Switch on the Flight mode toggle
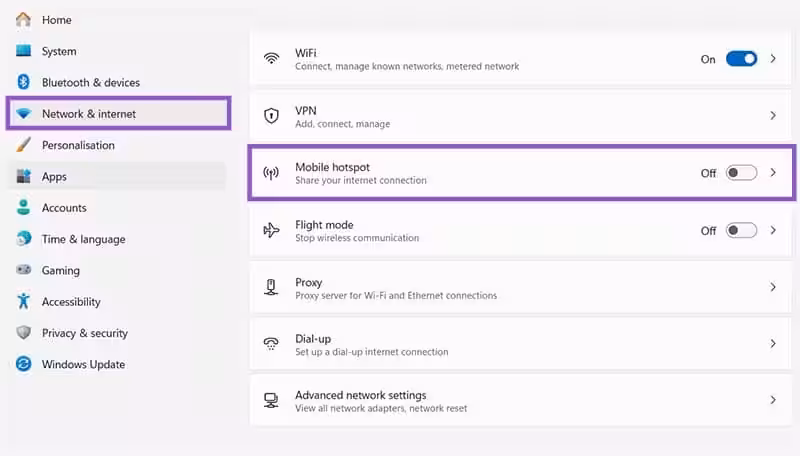800x456 pixels. pos(741,230)
